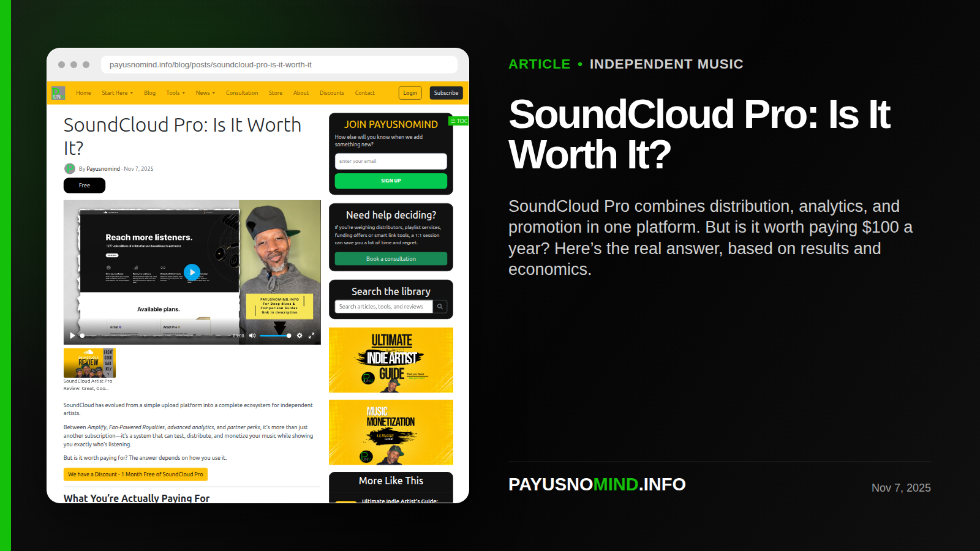The image size is (980, 551).
Task: Click the 'JOIN PAYUSNOMIND' heading
Action: [x=391, y=124]
